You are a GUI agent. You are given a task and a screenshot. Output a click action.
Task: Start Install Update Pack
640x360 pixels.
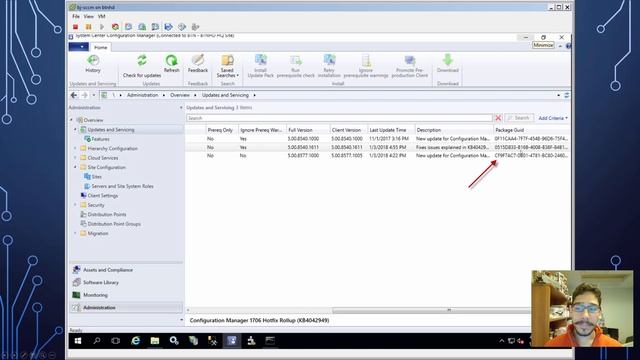(260, 66)
